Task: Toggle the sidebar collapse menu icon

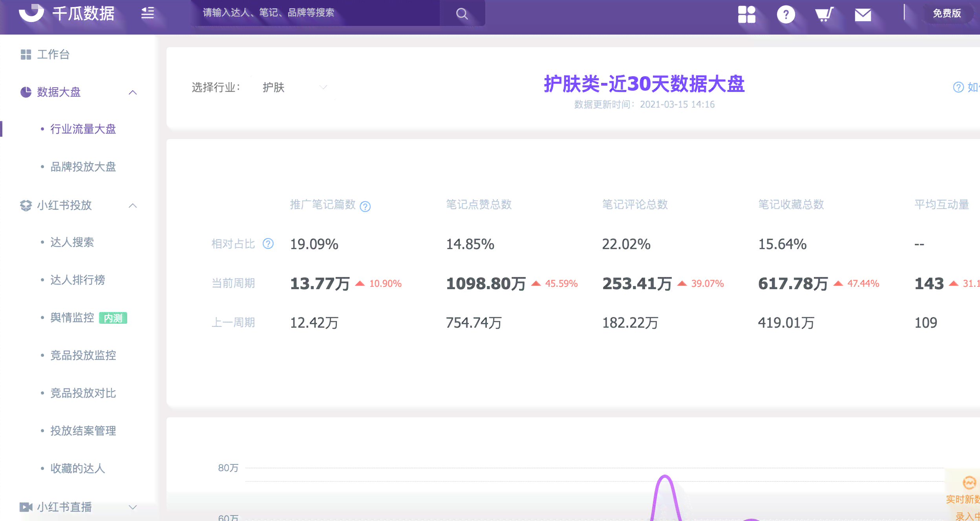Action: click(148, 13)
